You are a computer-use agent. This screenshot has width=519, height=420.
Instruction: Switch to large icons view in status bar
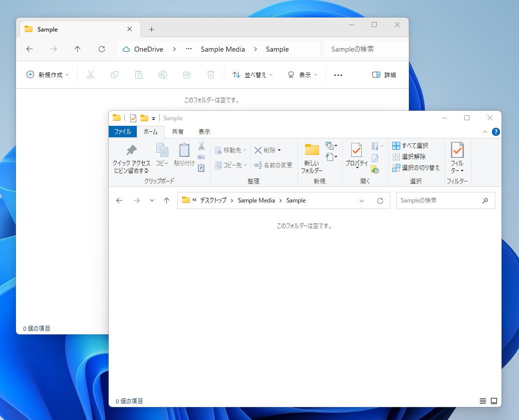click(494, 401)
